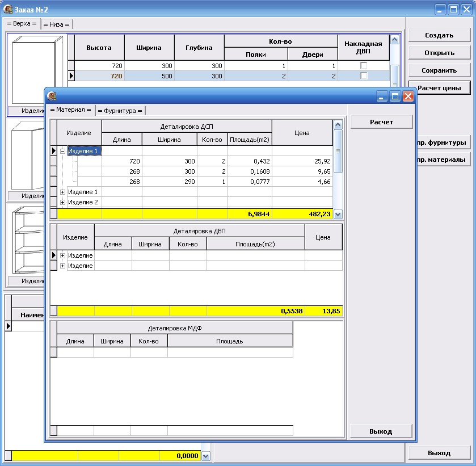Expand first Изделие in Деталировка ДВП table
476x466 pixels.
(63, 255)
